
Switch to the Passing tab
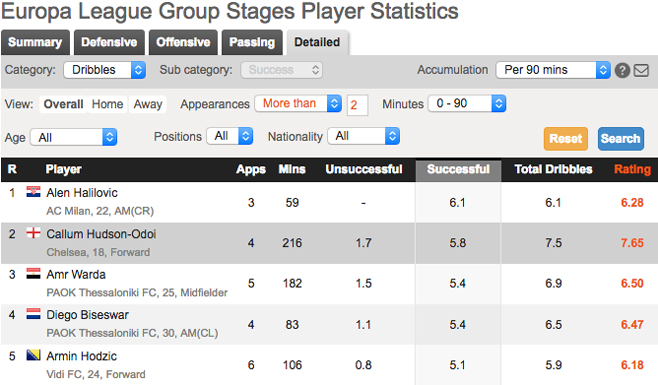point(252,42)
